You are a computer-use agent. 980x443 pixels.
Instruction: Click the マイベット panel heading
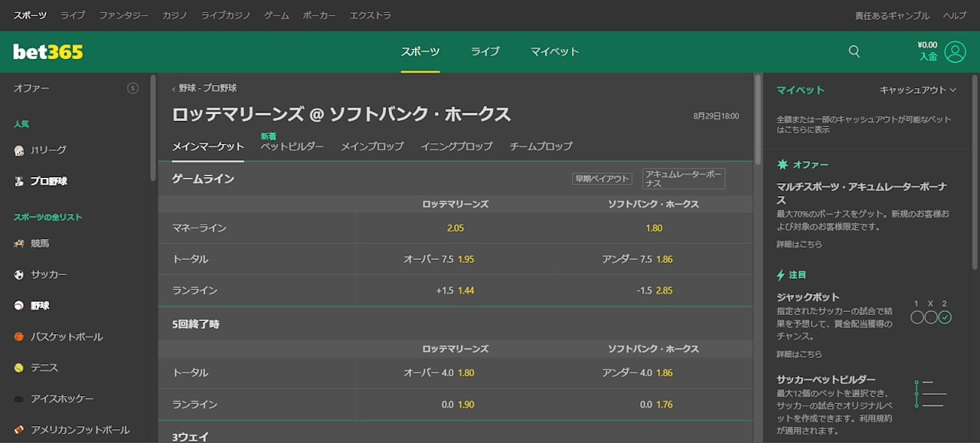pos(801,90)
